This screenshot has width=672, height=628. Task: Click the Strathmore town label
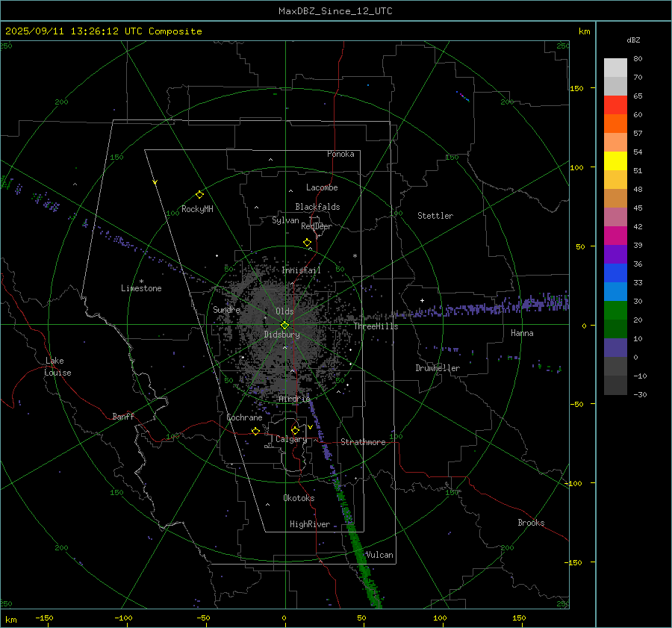click(363, 442)
